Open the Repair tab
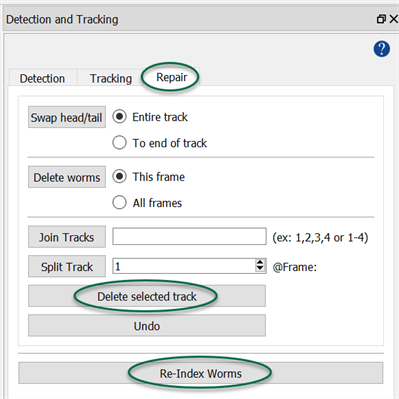This screenshot has width=399, height=399. (172, 77)
